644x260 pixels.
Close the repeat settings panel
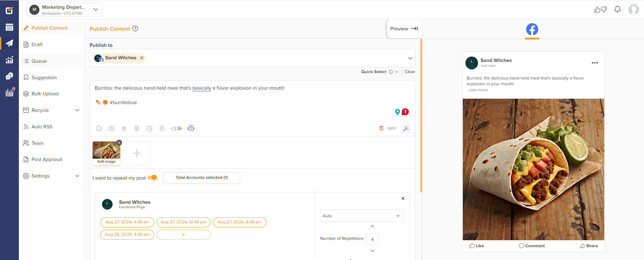click(403, 198)
